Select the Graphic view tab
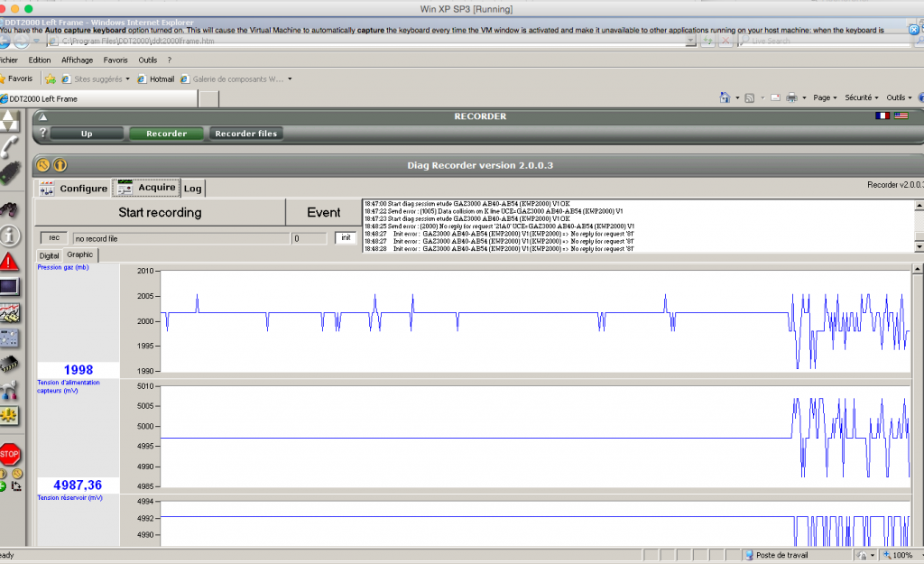This screenshot has height=564, width=924. (80, 254)
